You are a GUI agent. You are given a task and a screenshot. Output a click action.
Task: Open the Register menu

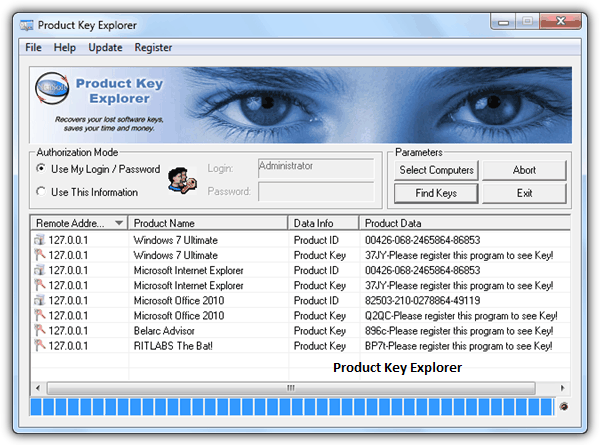click(153, 47)
